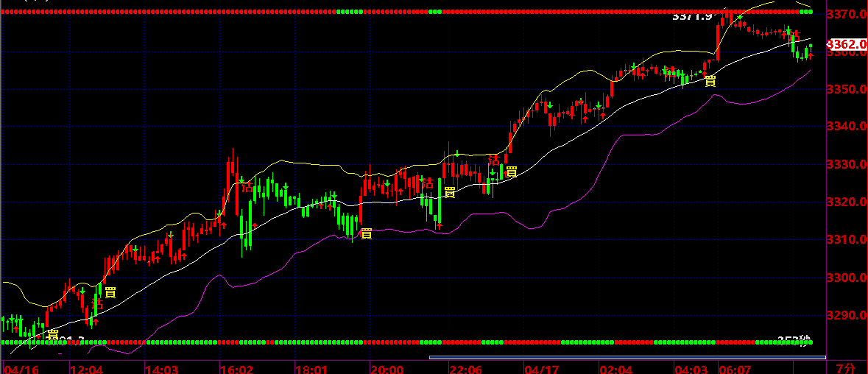Screen dimensions: 868x374
Task: Click the 18:01 time axis label
Action: 311,369
